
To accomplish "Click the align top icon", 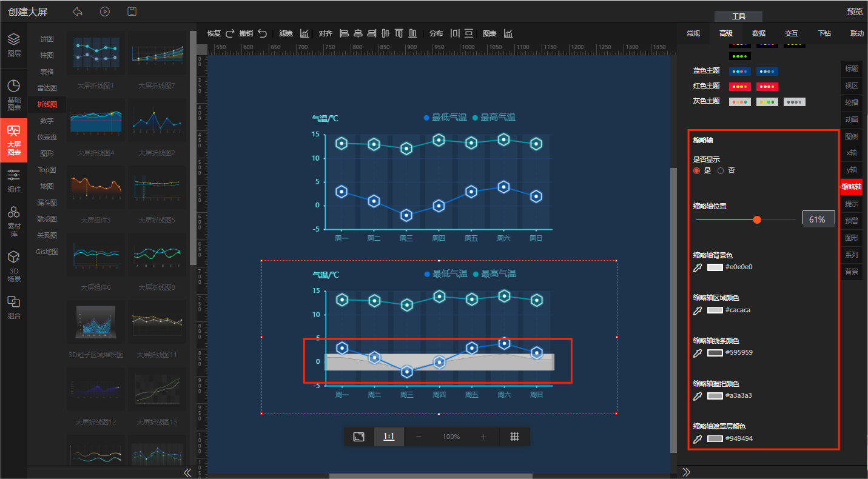I will (399, 33).
